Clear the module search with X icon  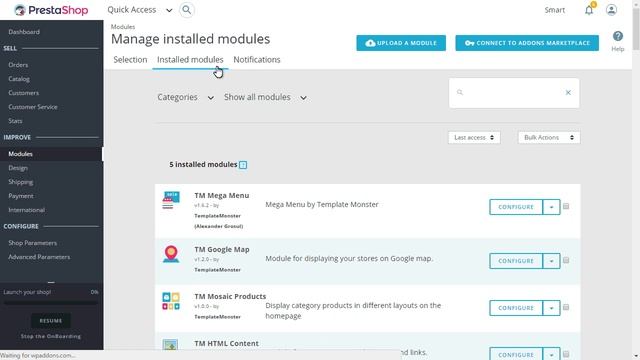(568, 93)
